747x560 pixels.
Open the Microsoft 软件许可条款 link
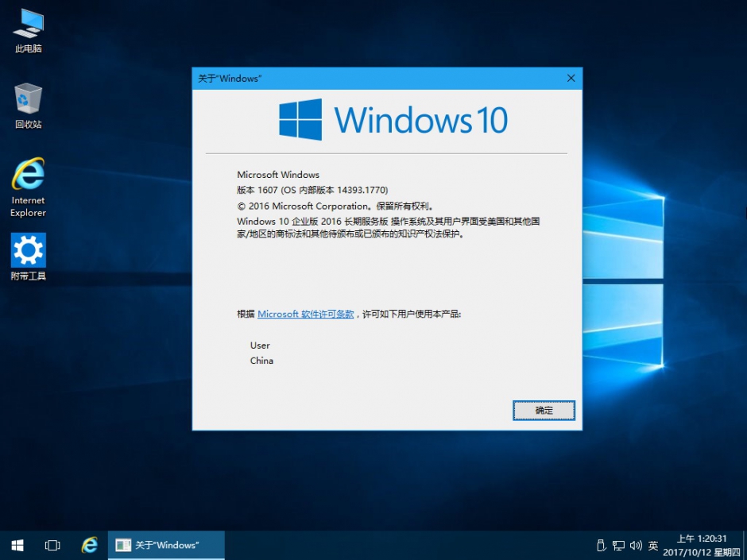click(305, 314)
